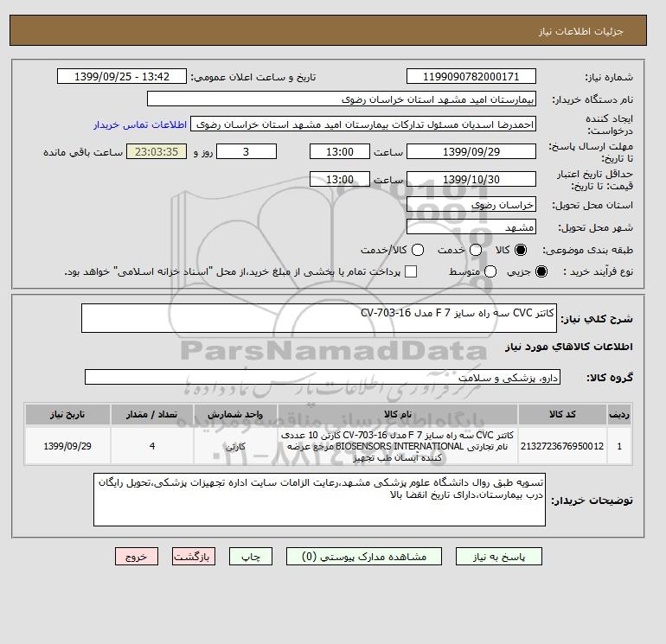Click the product code 2132723676950012 cell
666x644 pixels.
562,446
